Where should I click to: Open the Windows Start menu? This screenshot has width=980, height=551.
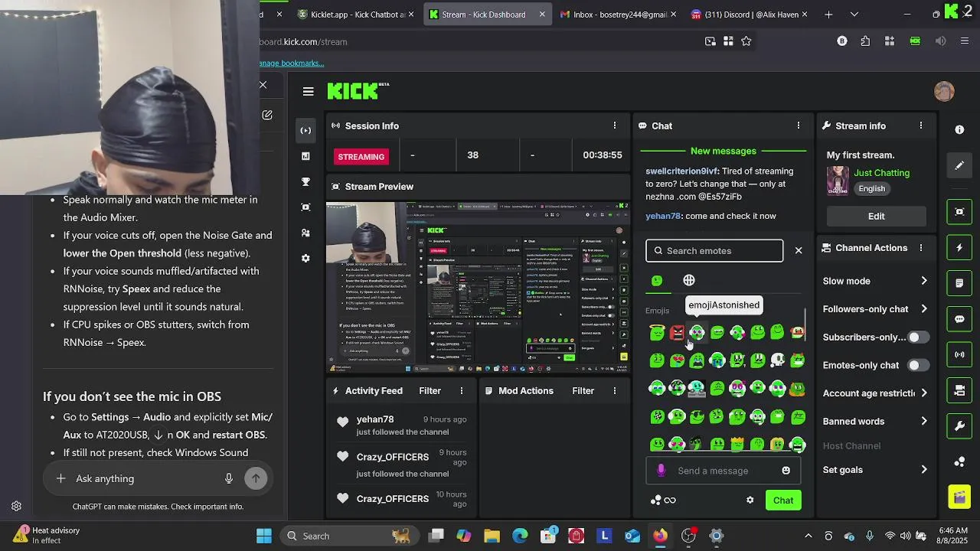click(x=264, y=536)
